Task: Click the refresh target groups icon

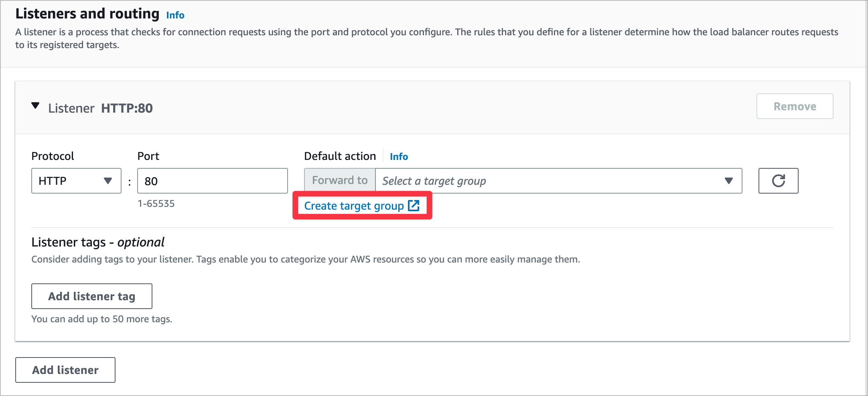Action: click(x=778, y=181)
